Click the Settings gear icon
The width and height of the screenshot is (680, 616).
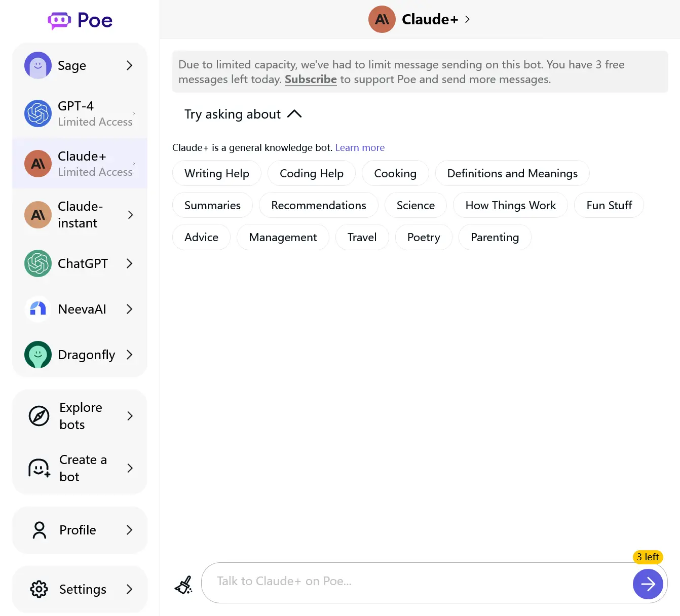coord(39,589)
